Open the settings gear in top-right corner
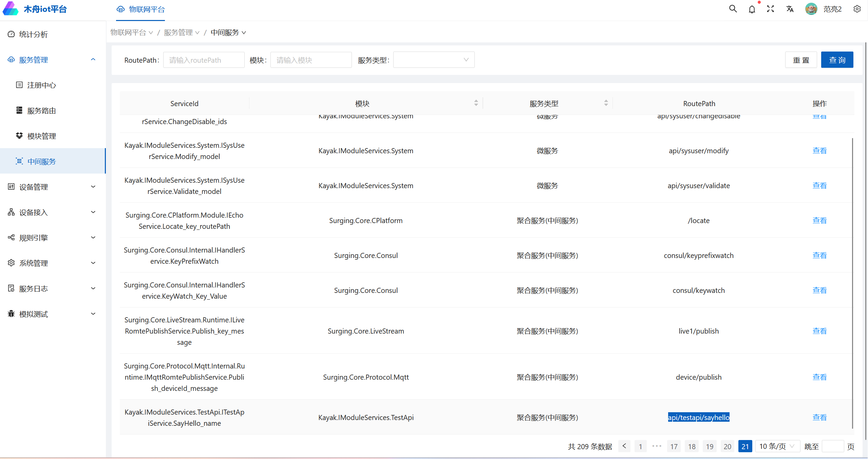 [857, 9]
